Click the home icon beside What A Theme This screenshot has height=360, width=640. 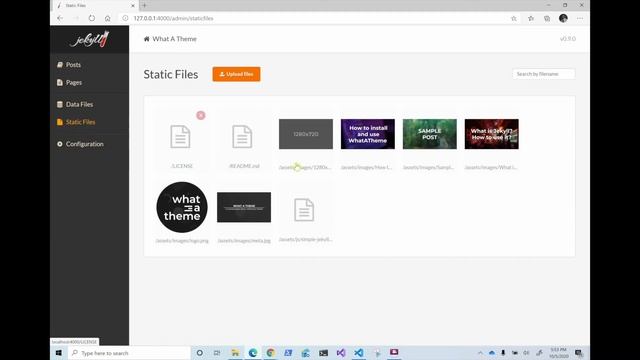(x=147, y=39)
